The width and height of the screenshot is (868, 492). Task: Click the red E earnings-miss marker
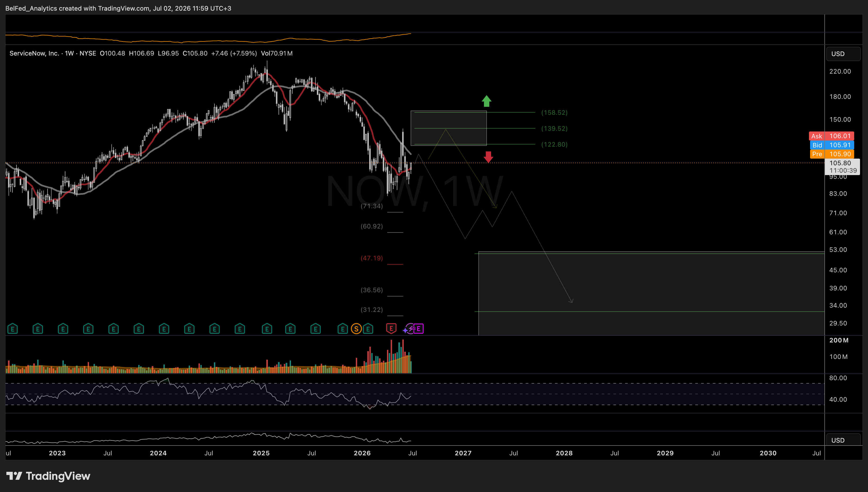[391, 328]
